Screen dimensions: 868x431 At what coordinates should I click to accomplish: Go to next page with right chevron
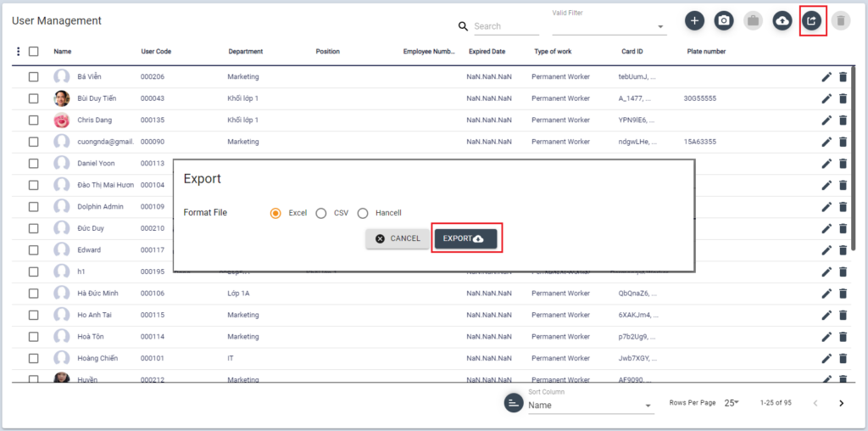841,403
